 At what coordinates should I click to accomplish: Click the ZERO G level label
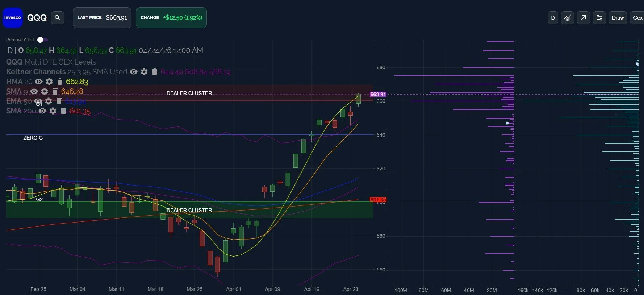point(33,138)
